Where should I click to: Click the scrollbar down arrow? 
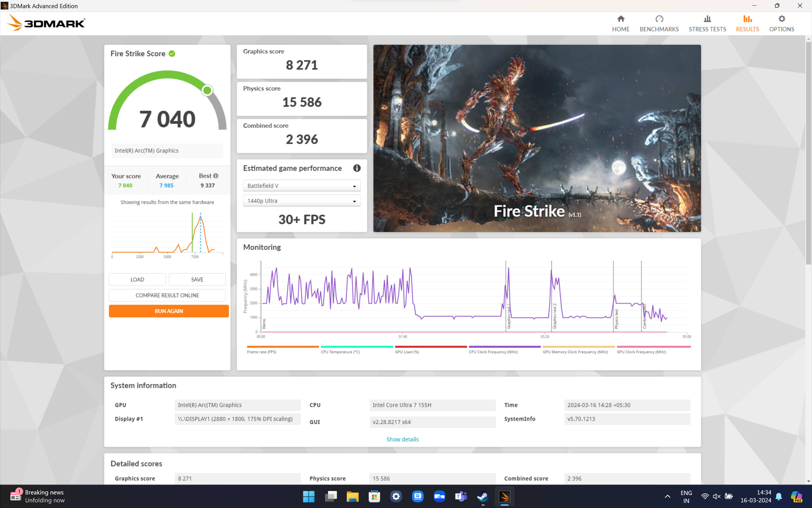[809, 481]
